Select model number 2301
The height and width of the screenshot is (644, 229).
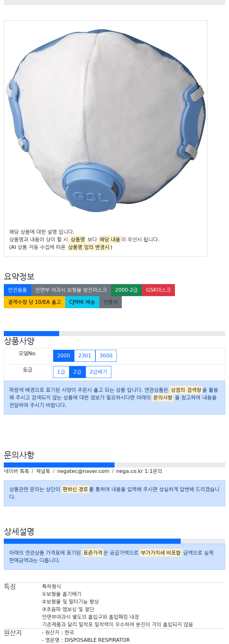coord(85,355)
